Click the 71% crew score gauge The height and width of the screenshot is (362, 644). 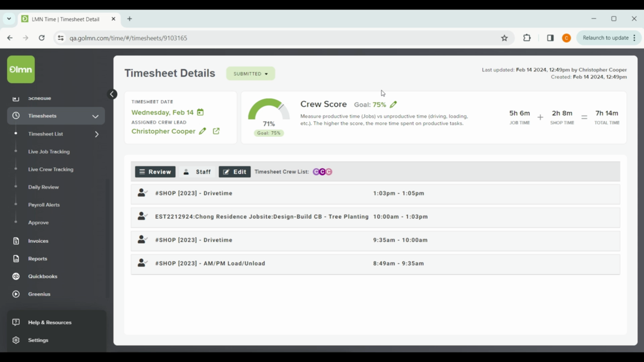[x=269, y=112]
